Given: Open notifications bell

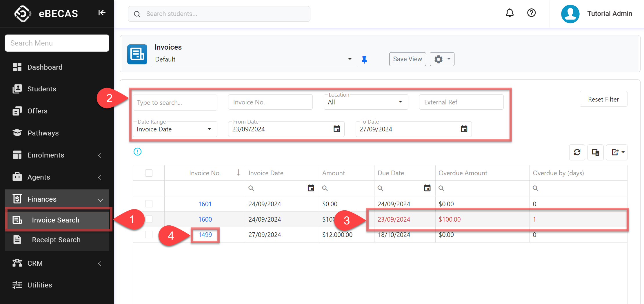Looking at the screenshot, I should click(x=510, y=13).
